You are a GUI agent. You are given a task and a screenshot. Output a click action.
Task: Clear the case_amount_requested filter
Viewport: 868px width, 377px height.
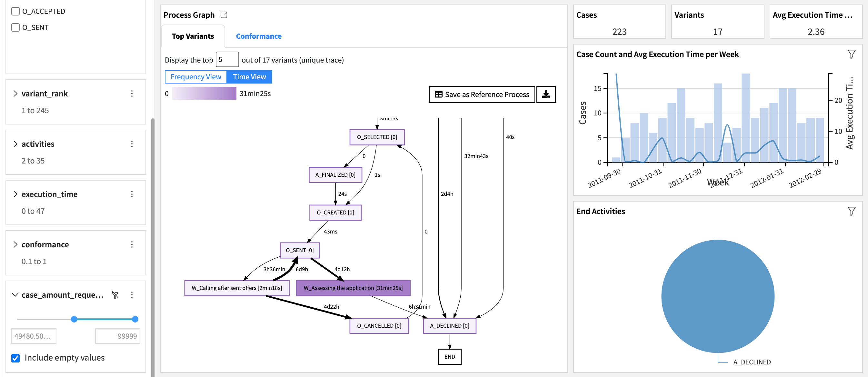[115, 295]
